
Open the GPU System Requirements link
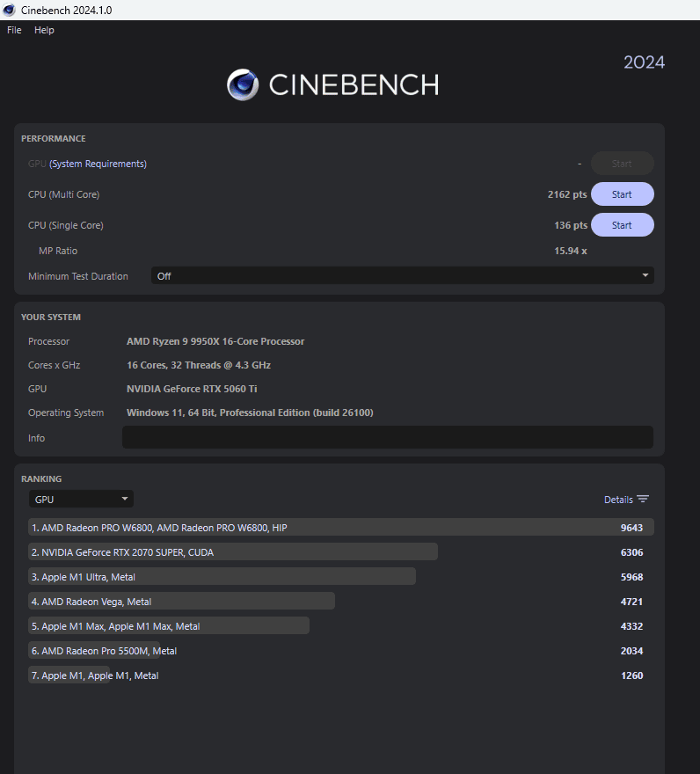click(98, 164)
